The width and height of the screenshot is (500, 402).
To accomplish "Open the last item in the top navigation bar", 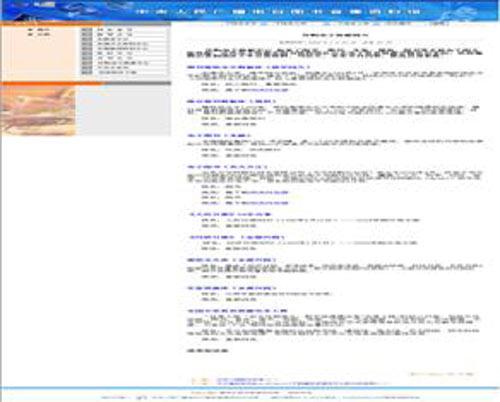I will tap(414, 12).
